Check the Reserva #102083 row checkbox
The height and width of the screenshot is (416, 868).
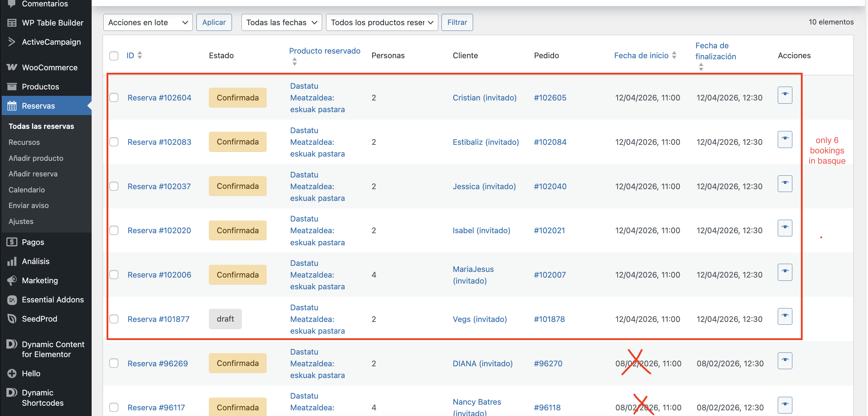click(114, 142)
